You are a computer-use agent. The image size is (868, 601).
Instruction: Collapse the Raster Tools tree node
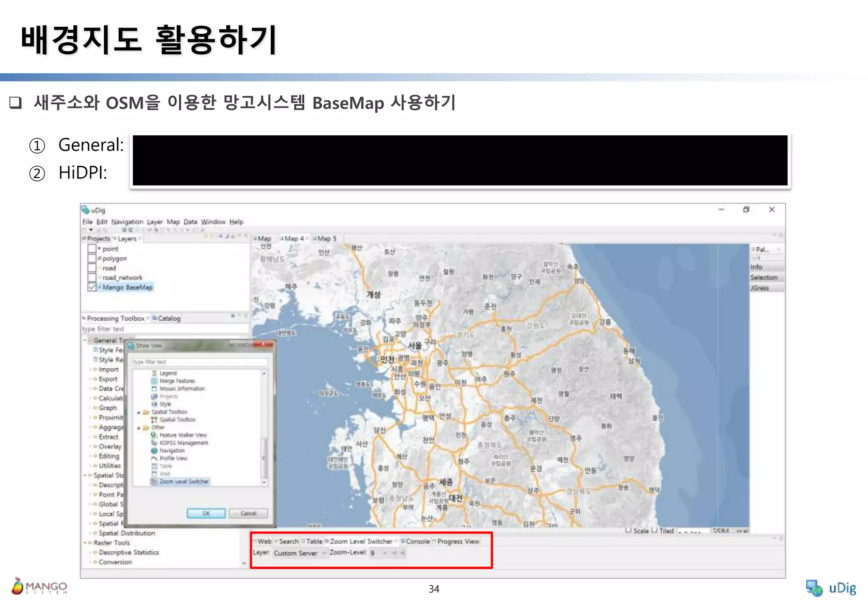85,543
